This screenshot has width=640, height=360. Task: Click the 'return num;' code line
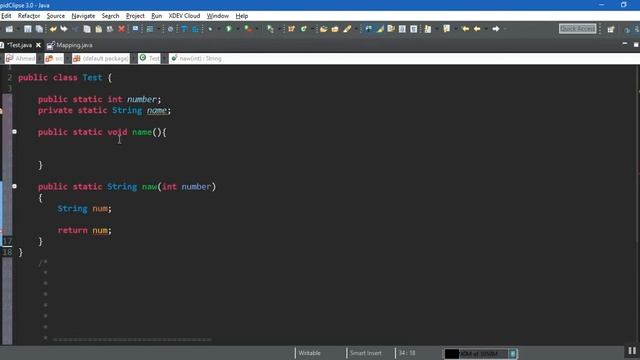click(84, 230)
